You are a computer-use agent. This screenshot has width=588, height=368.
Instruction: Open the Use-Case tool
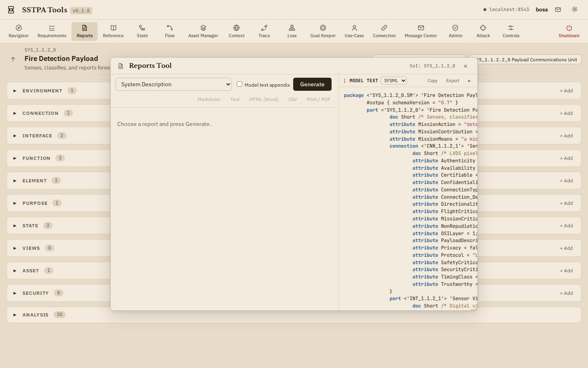[354, 31]
